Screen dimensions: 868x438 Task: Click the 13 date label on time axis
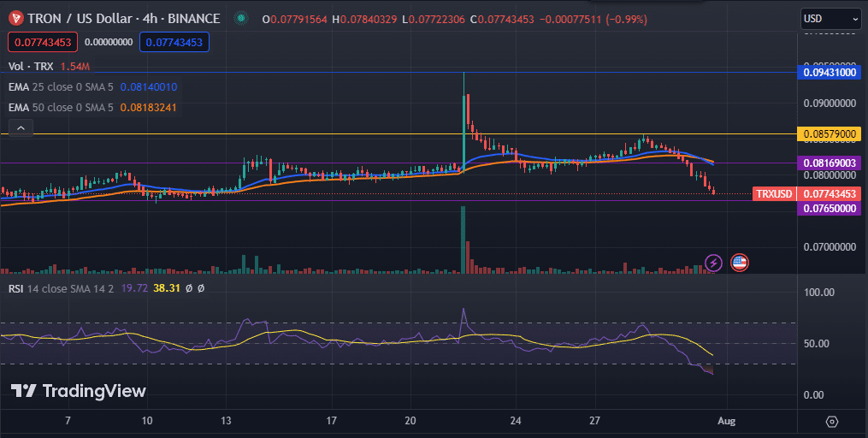click(226, 422)
